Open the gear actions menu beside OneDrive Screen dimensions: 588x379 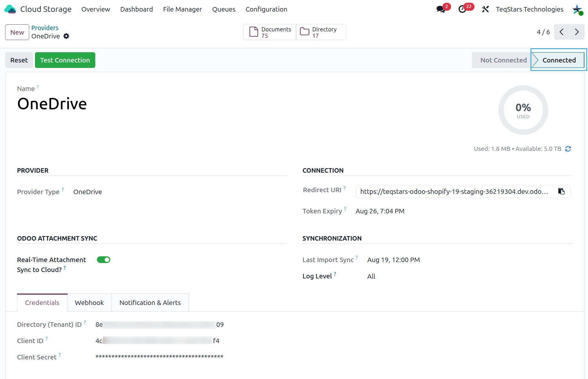click(x=66, y=36)
